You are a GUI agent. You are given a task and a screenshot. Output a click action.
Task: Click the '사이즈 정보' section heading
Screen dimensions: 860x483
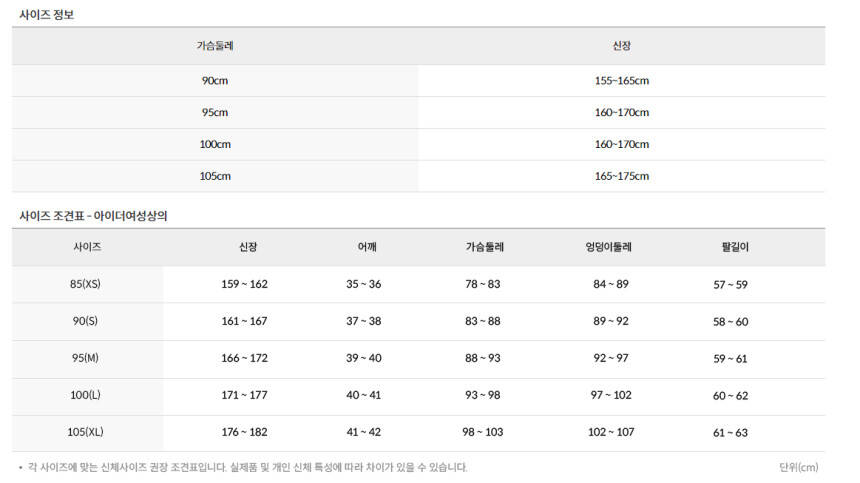46,15
